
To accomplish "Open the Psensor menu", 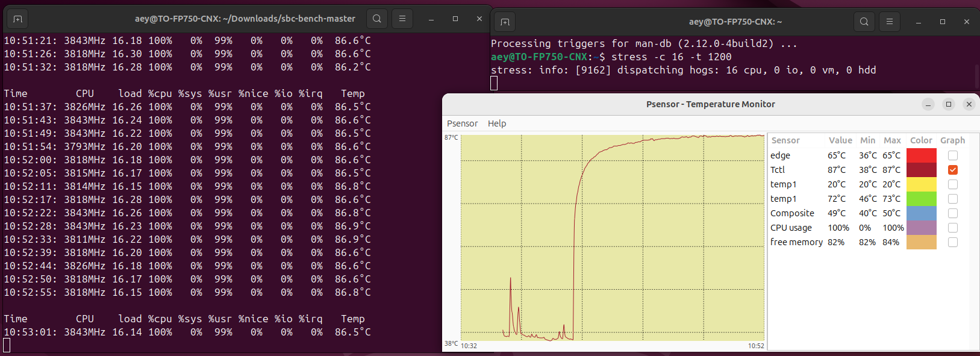I will [x=462, y=123].
